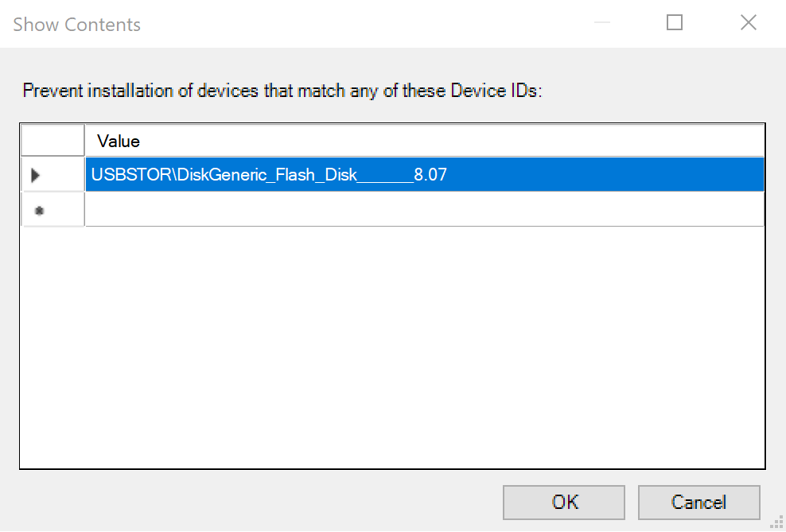Click the empty new row value cell

(424, 210)
